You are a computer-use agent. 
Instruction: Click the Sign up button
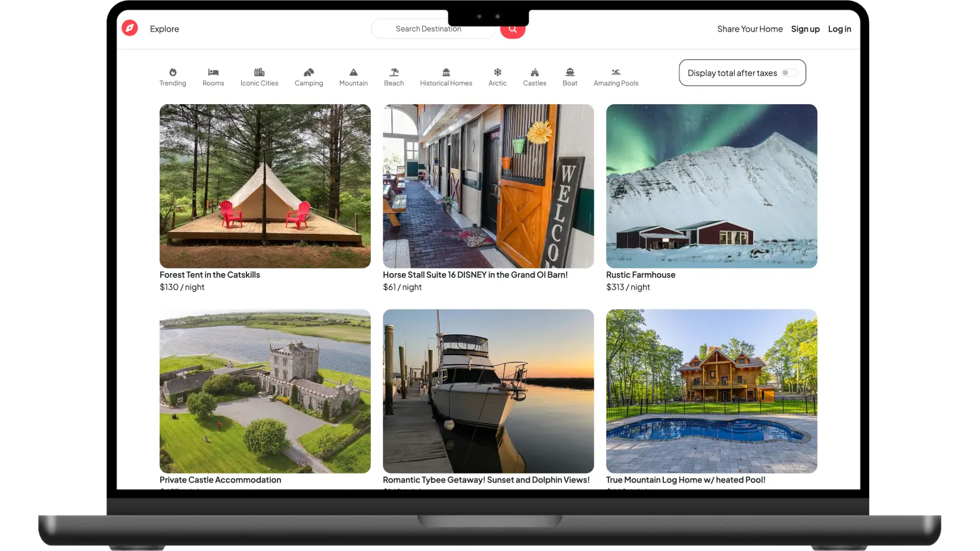(x=805, y=29)
